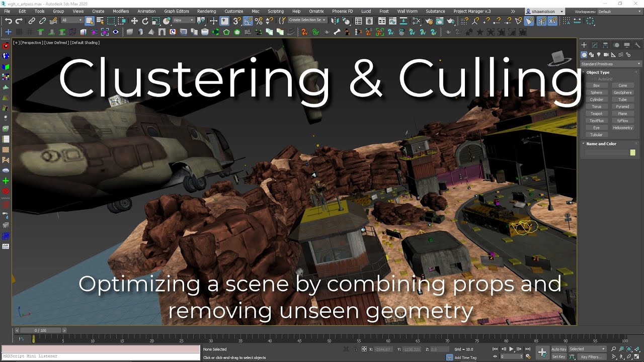Click the Mirror tool icon
This screenshot has width=644, height=362.
(335, 21)
